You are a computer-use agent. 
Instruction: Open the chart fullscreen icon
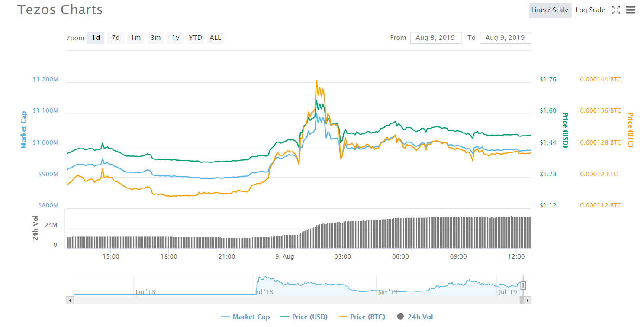615,10
